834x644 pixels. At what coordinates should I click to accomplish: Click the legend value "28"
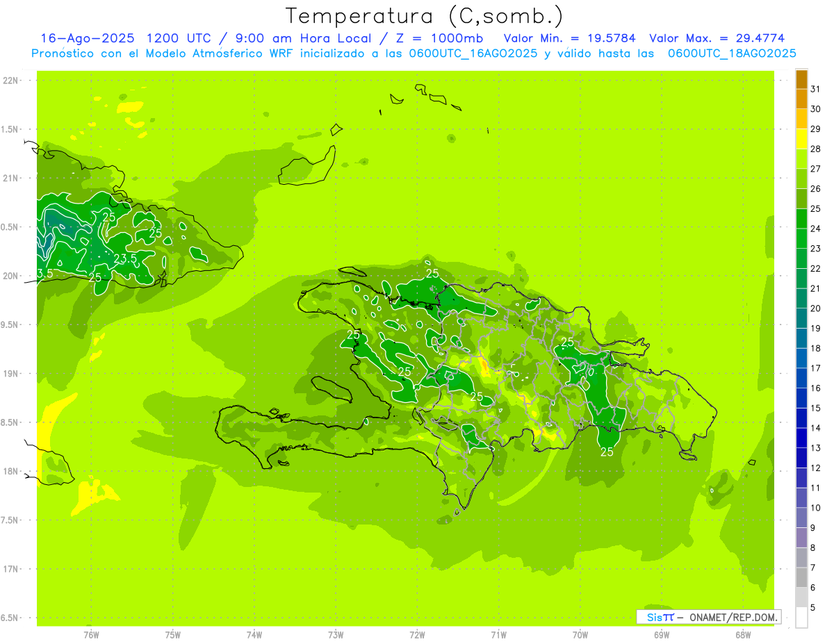[816, 149]
